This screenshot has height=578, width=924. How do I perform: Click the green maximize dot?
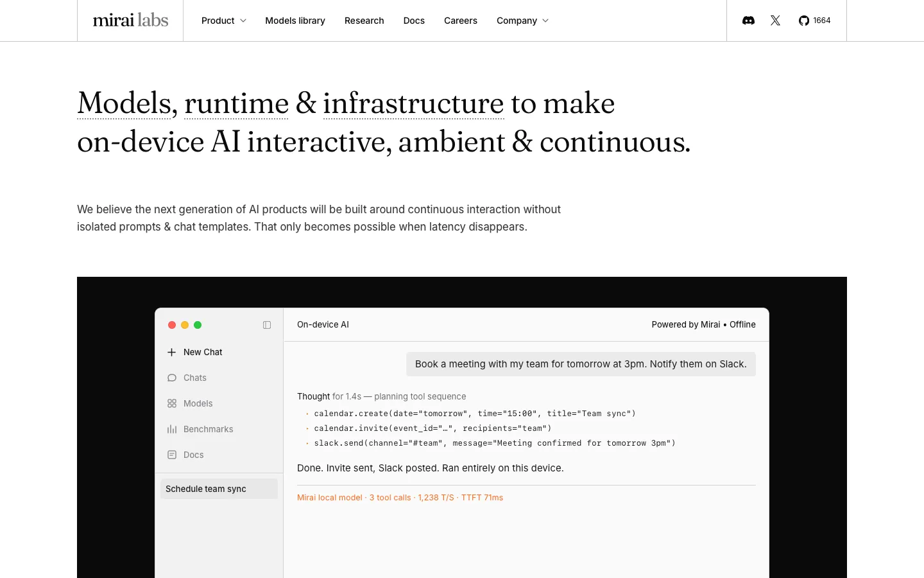pyautogui.click(x=198, y=325)
